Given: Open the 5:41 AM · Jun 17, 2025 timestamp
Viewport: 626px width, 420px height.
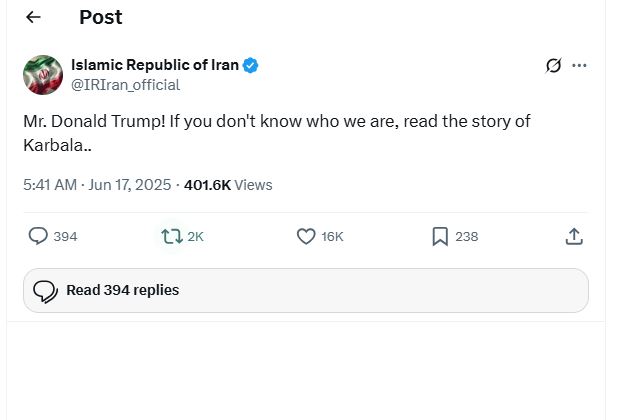Looking at the screenshot, I should click(x=97, y=185).
